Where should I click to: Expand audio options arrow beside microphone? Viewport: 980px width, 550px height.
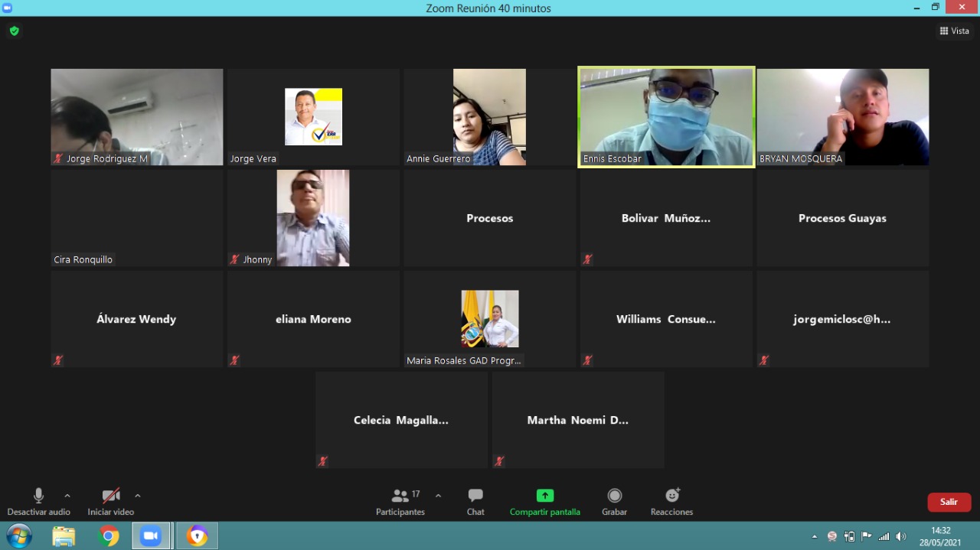67,496
